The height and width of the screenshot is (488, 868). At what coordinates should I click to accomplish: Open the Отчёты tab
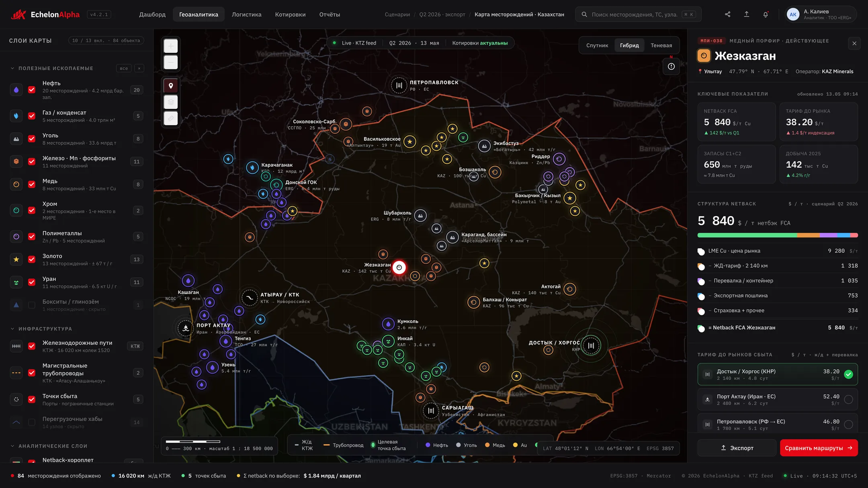click(x=330, y=14)
